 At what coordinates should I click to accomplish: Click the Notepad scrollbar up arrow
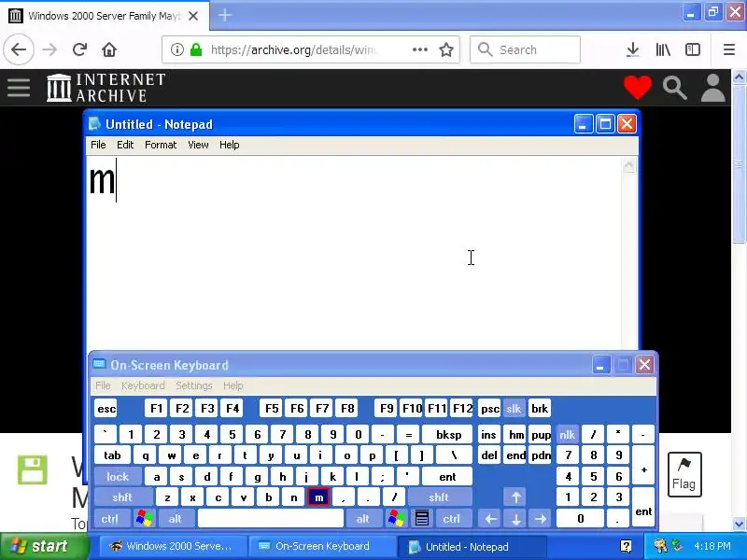pos(628,165)
